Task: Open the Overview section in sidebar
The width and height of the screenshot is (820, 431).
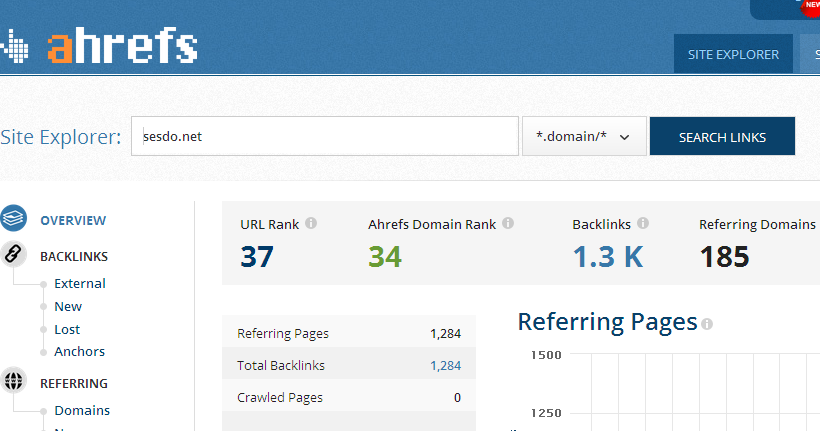Action: [x=73, y=221]
